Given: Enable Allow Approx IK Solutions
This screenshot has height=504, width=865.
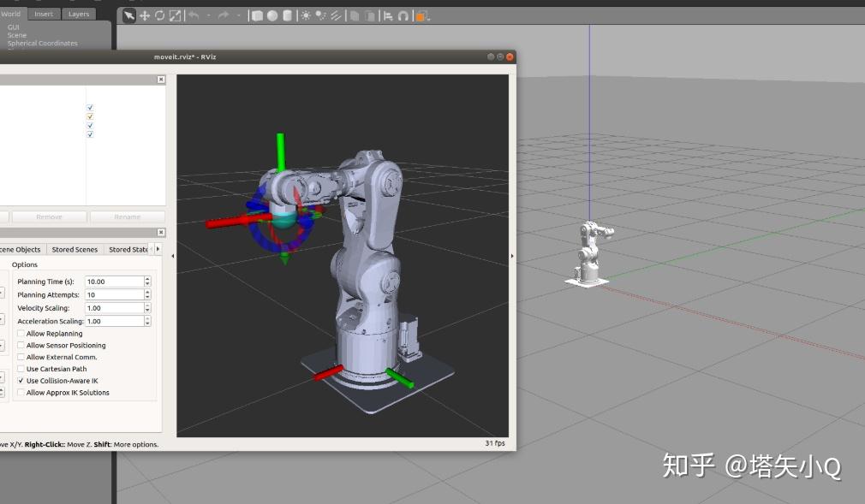Looking at the screenshot, I should click(x=21, y=393).
